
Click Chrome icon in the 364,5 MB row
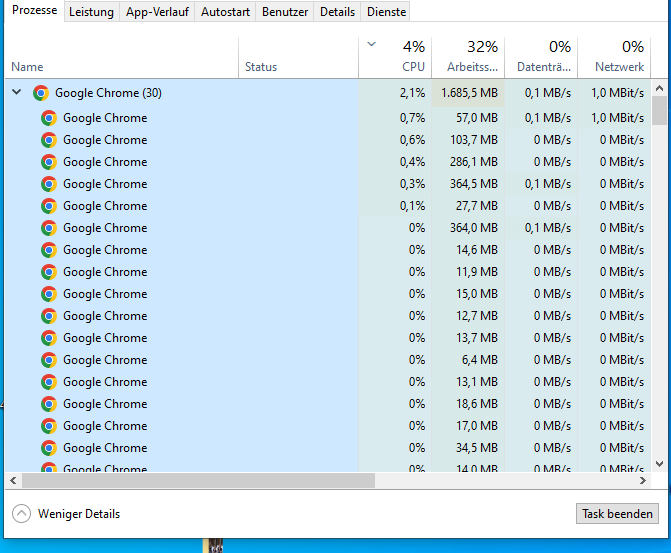(x=49, y=184)
